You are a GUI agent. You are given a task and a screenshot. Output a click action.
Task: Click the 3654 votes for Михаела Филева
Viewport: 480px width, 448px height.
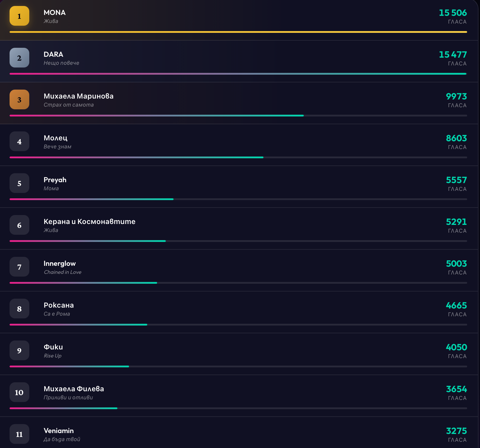tap(456, 389)
